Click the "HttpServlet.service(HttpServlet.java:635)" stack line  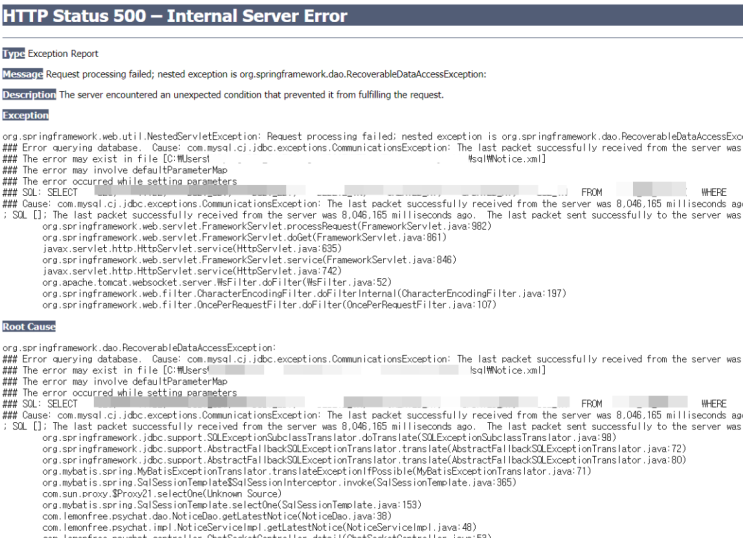point(192,249)
